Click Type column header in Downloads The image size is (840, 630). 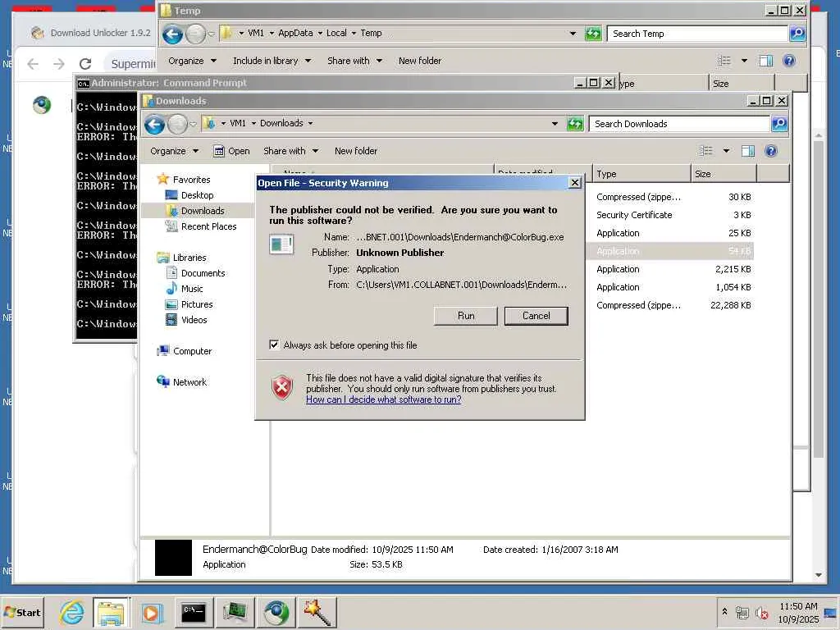641,174
